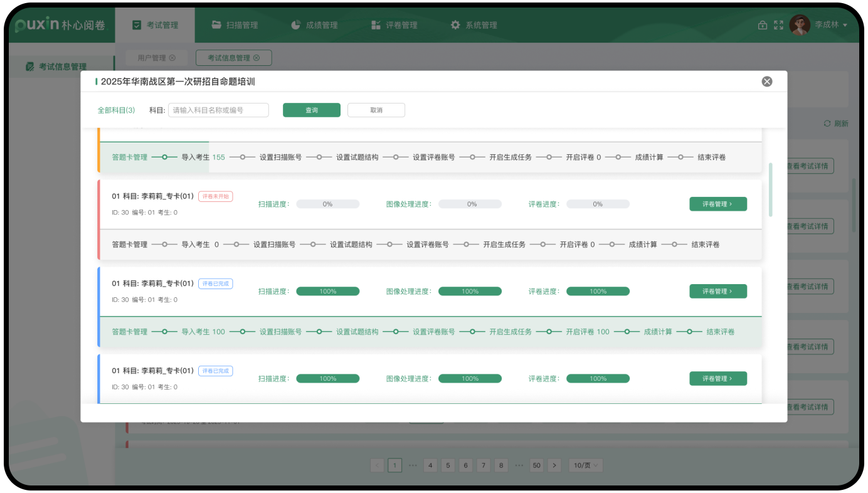Click the puxin 朴心阅卷 logo

pos(61,25)
